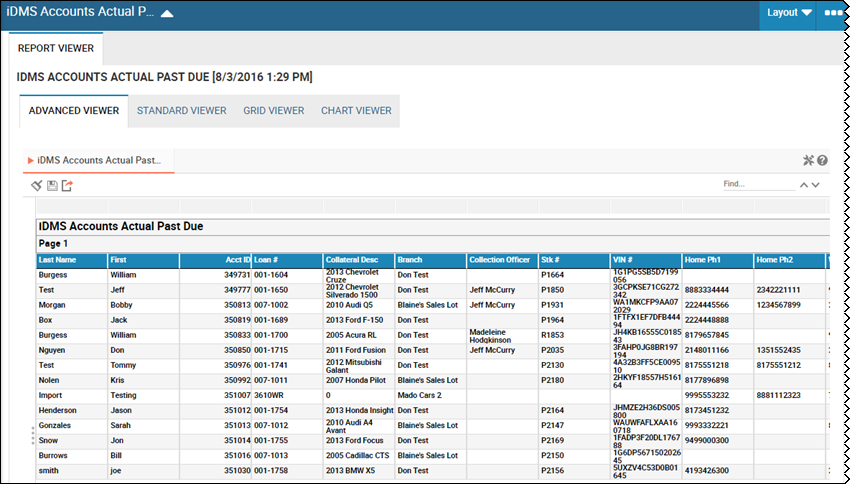Image resolution: width=850 pixels, height=484 pixels.
Task: Click the Page 1 row label
Action: 53,244
